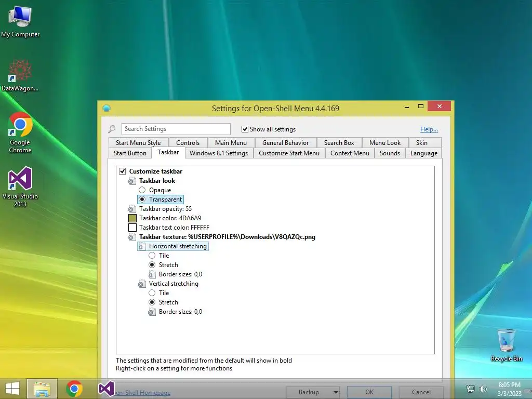Switch to Skin tab
This screenshot has height=399, width=532.
point(422,143)
